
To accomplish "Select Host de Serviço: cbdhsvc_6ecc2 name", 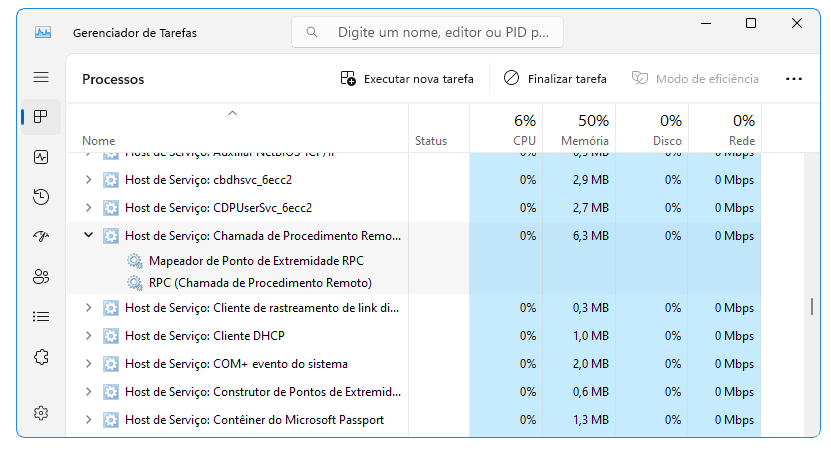I will [208, 180].
